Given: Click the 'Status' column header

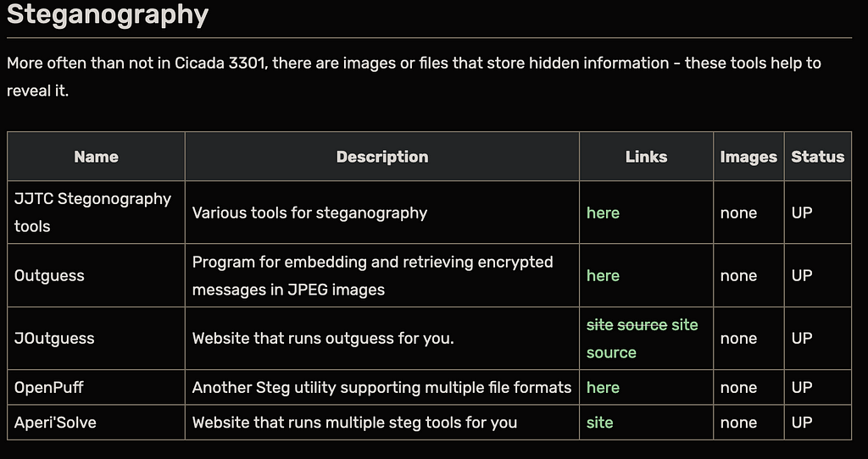Looking at the screenshot, I should pos(818,157).
